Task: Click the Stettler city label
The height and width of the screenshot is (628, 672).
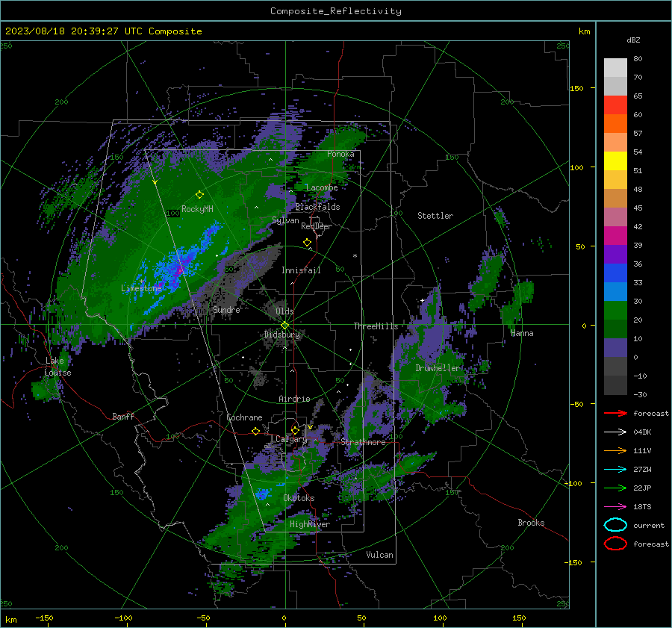Action: pyautogui.click(x=435, y=216)
